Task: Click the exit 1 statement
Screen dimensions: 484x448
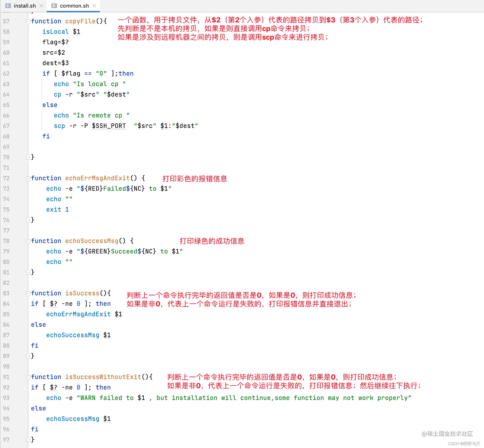Action: pos(57,210)
